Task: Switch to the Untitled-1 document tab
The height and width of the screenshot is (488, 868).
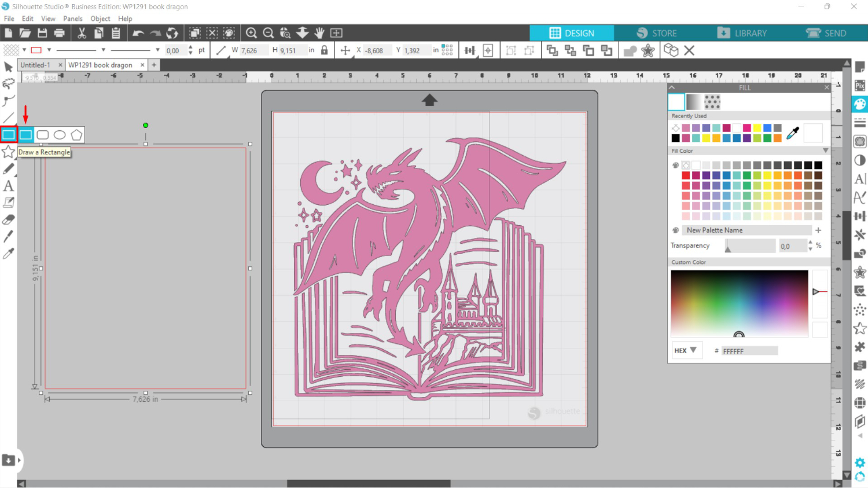Action: click(35, 65)
